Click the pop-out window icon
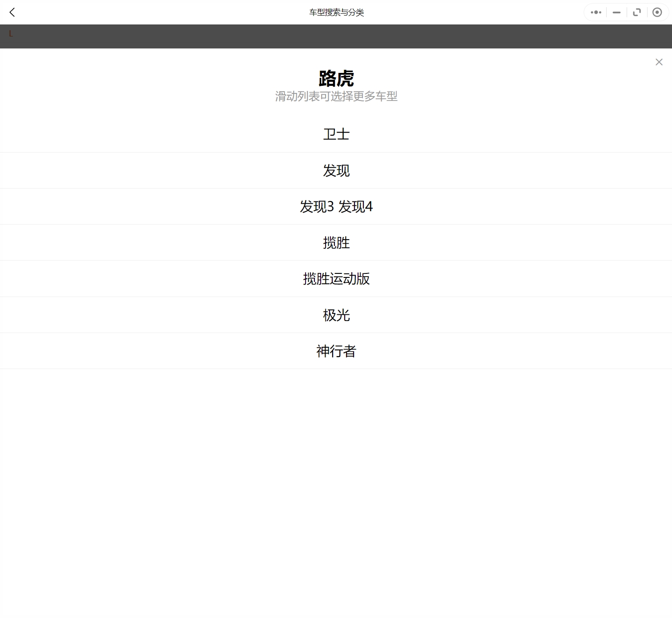 (x=637, y=12)
